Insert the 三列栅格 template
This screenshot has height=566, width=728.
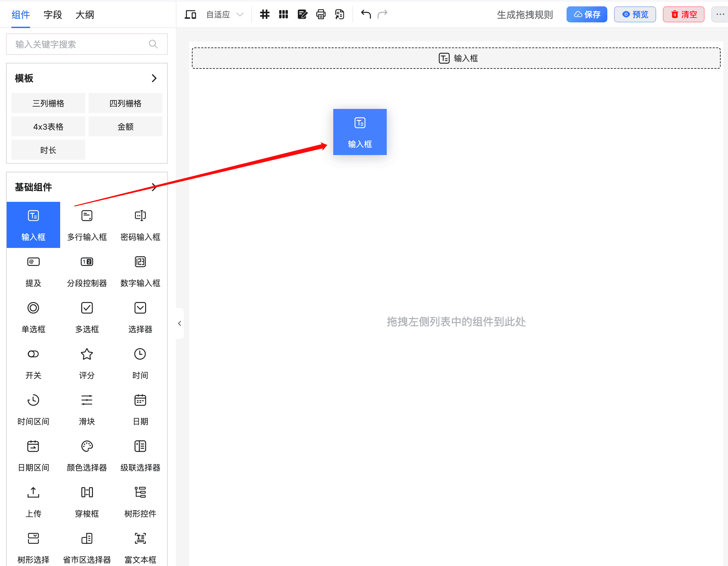click(x=48, y=103)
